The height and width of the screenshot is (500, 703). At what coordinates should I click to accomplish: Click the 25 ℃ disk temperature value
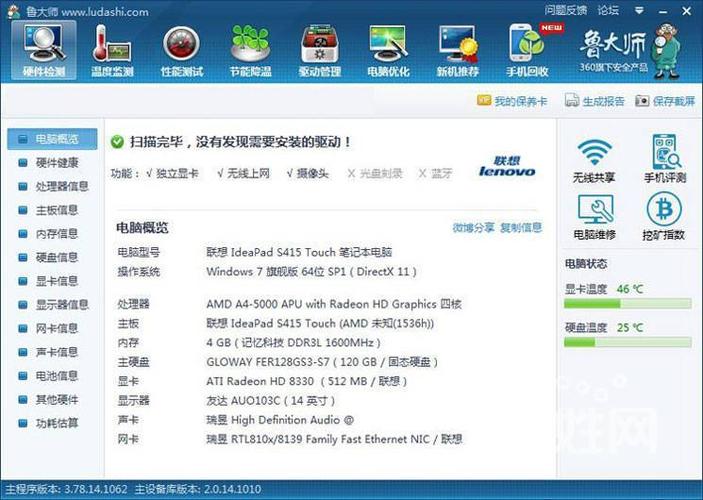click(630, 328)
